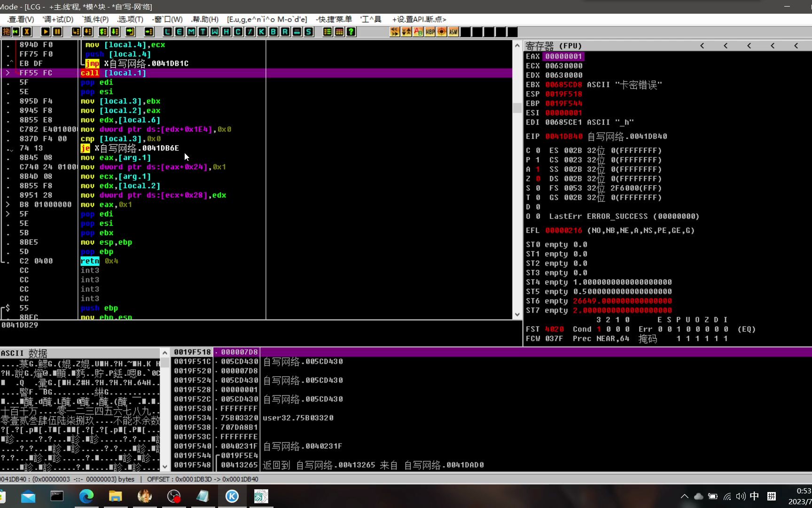Open Windows list with W icon

click(215, 32)
